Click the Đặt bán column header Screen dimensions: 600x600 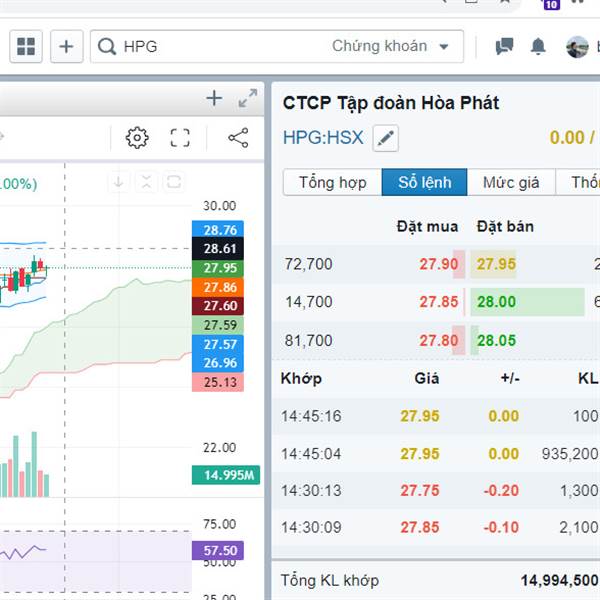(x=505, y=226)
